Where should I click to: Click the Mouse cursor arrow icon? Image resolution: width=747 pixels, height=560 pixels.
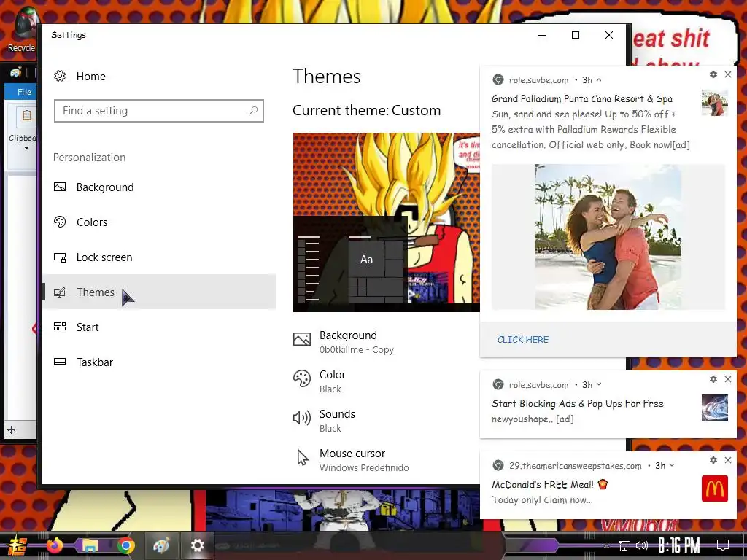coord(303,458)
